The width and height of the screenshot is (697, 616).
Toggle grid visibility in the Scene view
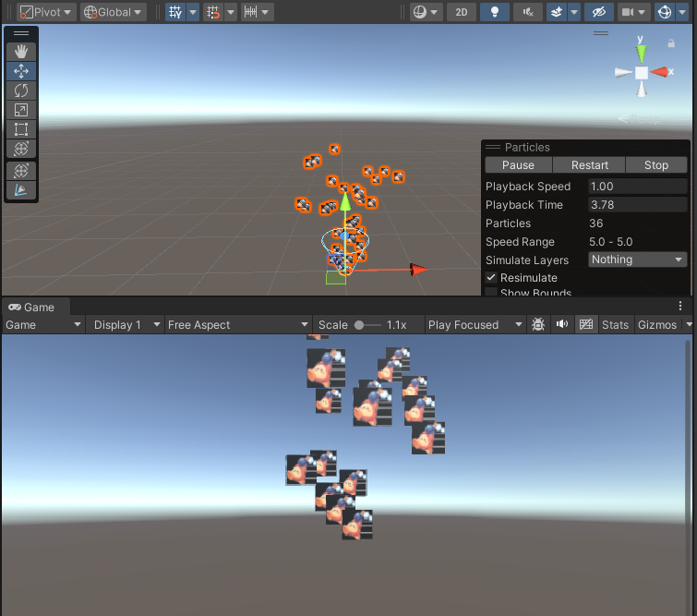point(175,12)
